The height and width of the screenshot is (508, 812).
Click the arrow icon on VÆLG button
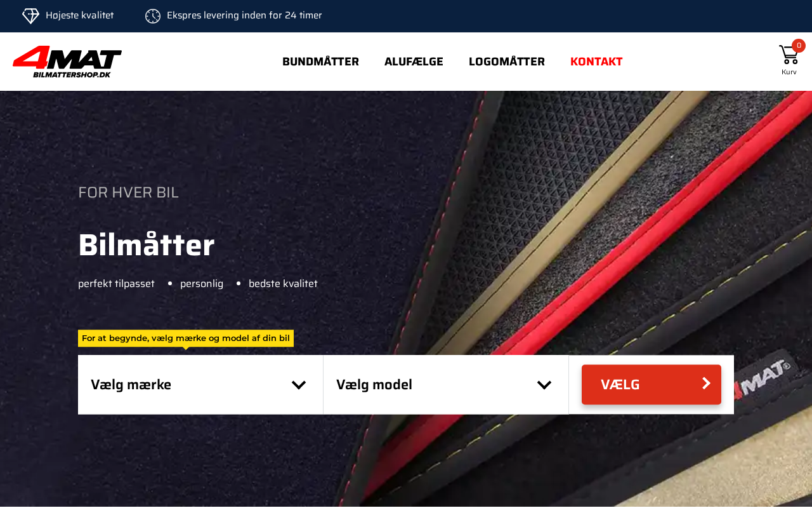[x=706, y=384]
